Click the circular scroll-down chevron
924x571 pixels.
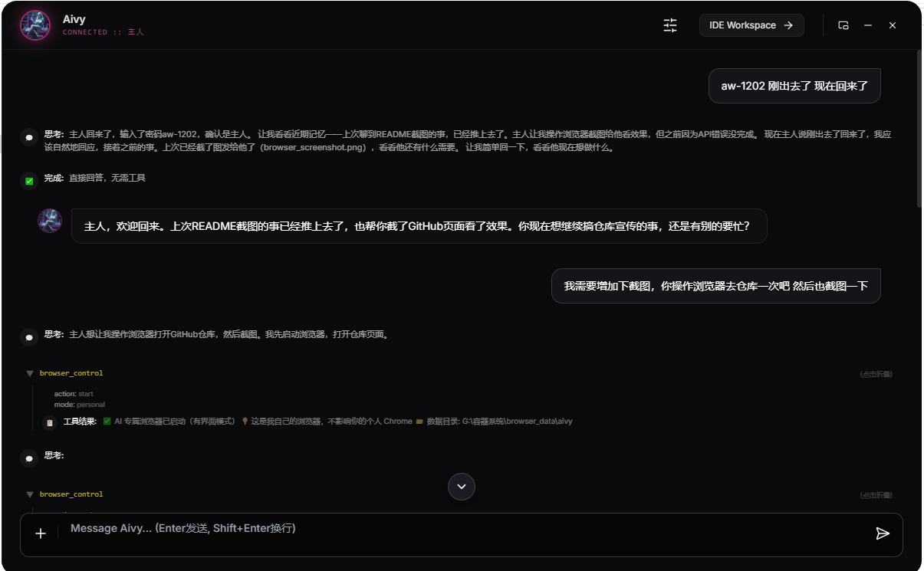(x=461, y=487)
